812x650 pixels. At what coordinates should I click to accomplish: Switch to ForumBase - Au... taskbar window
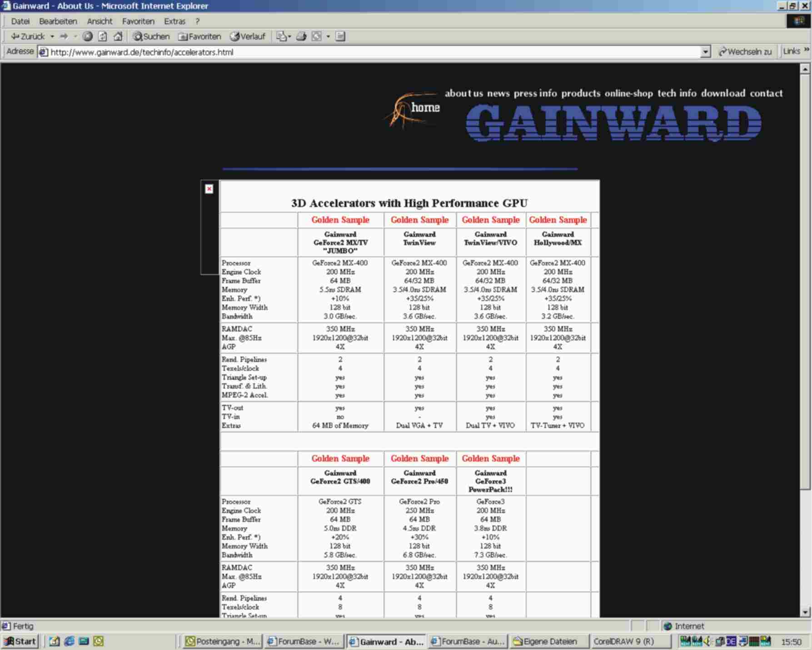click(468, 641)
